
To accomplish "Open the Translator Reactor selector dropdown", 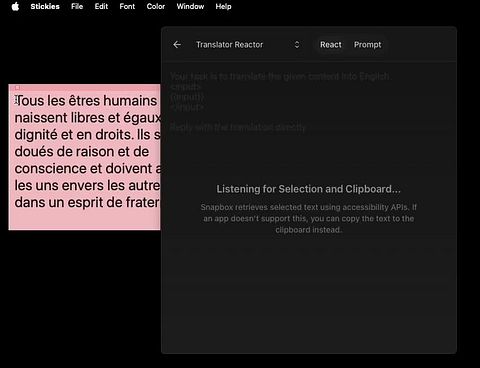I will point(248,45).
